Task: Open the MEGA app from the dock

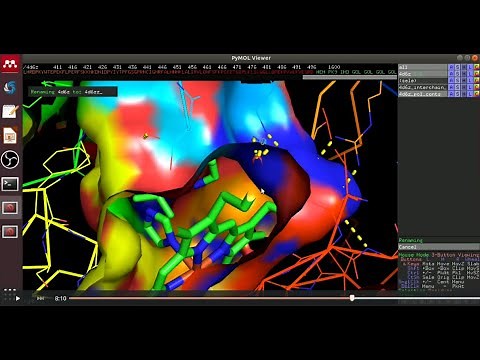Action: [x=10, y=64]
